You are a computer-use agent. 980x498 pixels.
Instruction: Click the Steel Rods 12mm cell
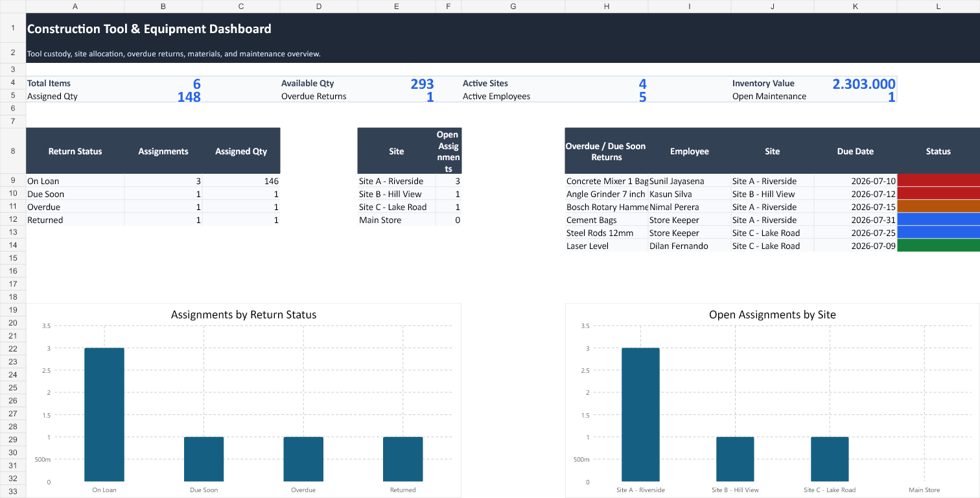[x=607, y=233]
